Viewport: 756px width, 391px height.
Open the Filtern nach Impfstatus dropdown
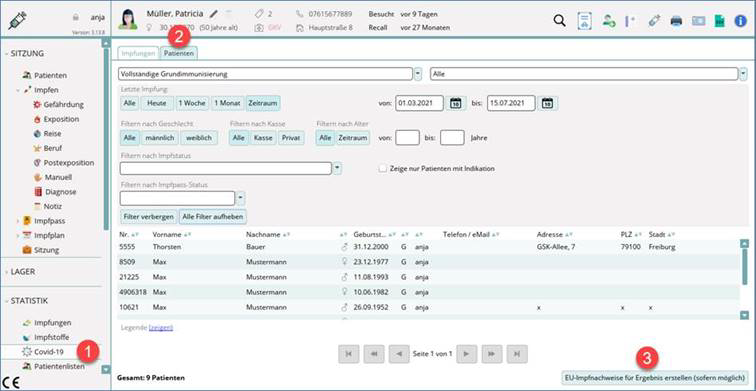click(x=338, y=168)
